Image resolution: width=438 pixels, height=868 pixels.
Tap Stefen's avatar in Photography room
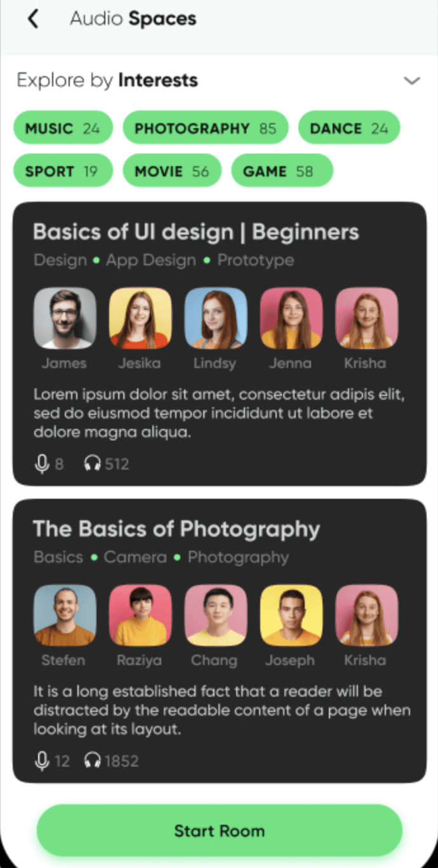(x=65, y=615)
